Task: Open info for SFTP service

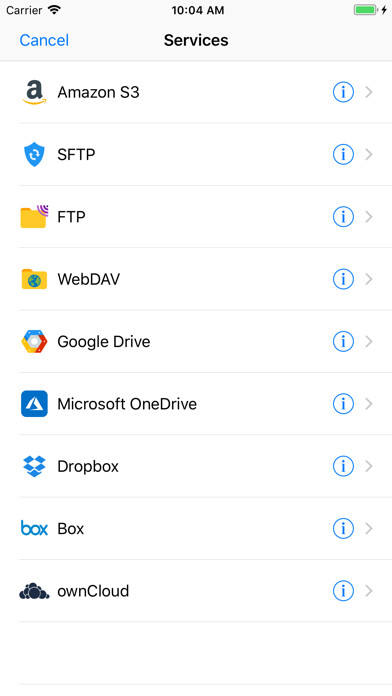Action: (343, 154)
